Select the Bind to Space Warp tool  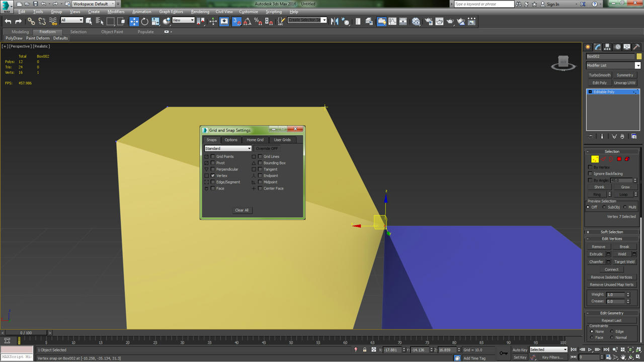coord(53,21)
